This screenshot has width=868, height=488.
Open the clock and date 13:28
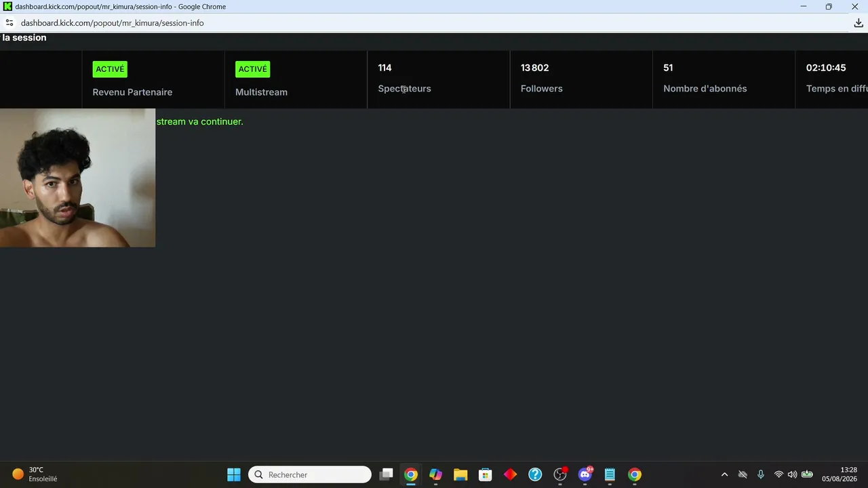pyautogui.click(x=840, y=474)
